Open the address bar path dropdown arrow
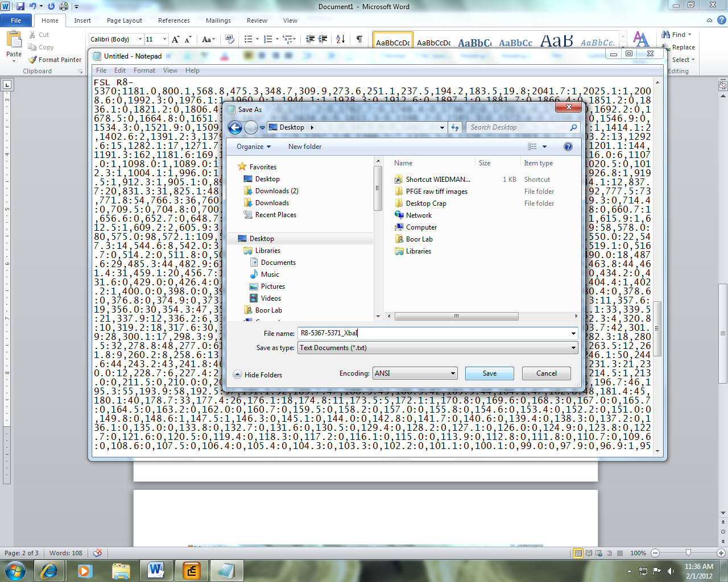 click(442, 127)
